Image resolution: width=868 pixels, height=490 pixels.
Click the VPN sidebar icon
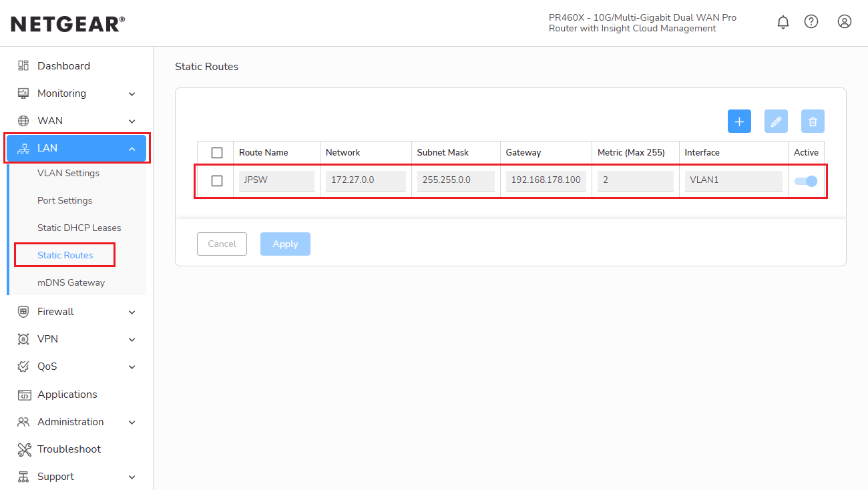(x=24, y=339)
